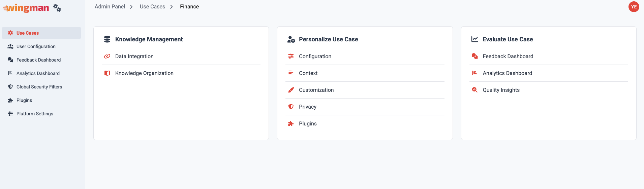Go to Global Security Filters
644x189 pixels.
tap(39, 87)
